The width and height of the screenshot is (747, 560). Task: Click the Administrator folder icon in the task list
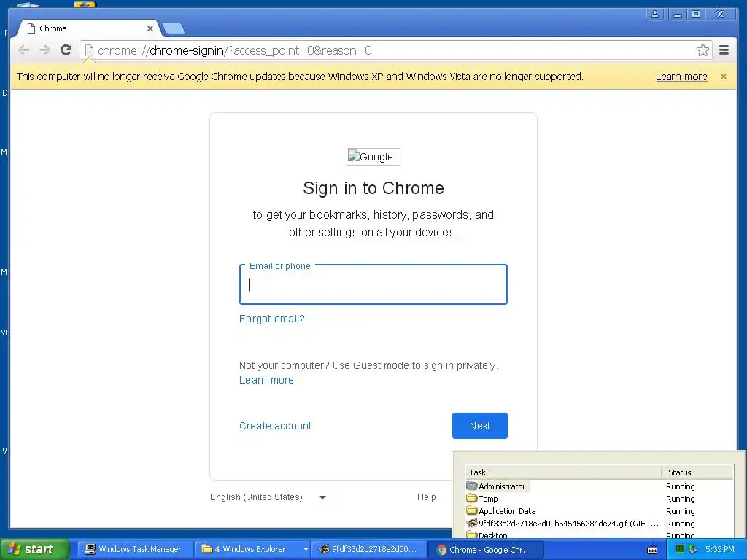[x=472, y=486]
